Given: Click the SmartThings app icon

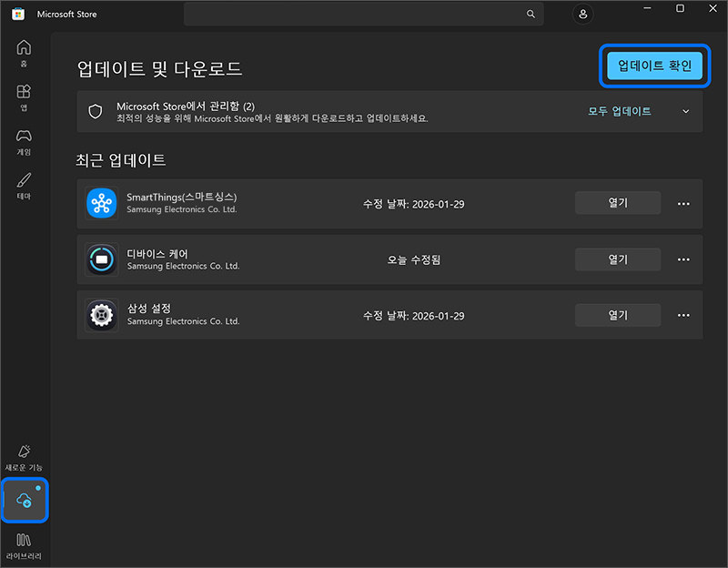Looking at the screenshot, I should coord(101,202).
